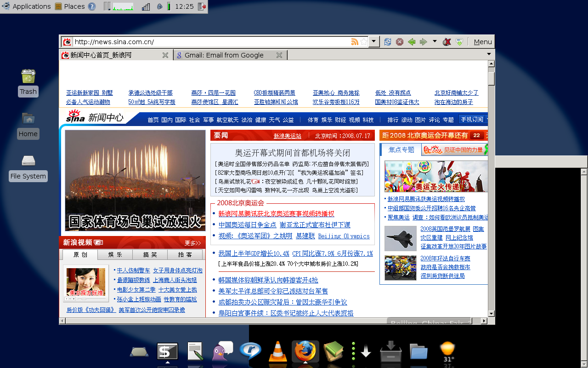The width and height of the screenshot is (588, 368).
Task: Toggle the Tor onion button
Action: (447, 42)
